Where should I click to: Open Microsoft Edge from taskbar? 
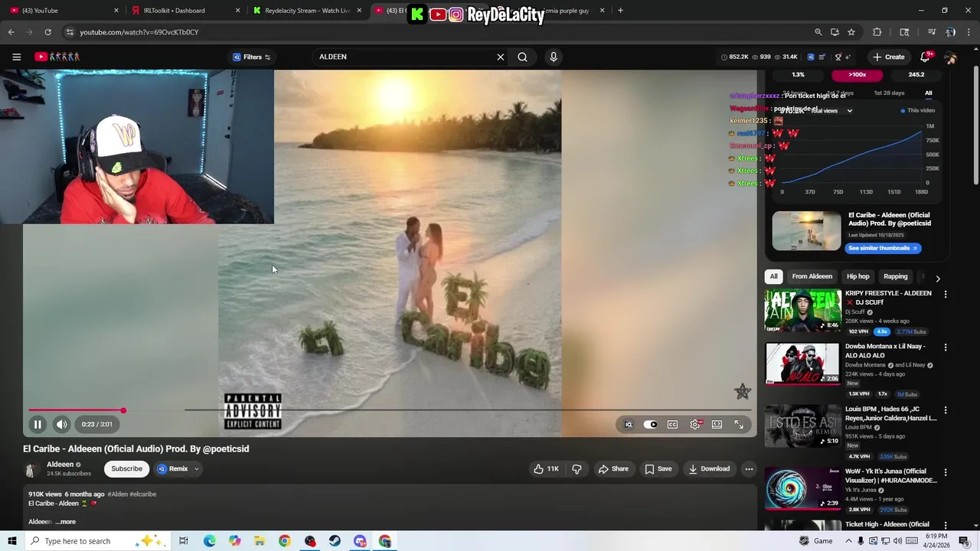point(210,541)
